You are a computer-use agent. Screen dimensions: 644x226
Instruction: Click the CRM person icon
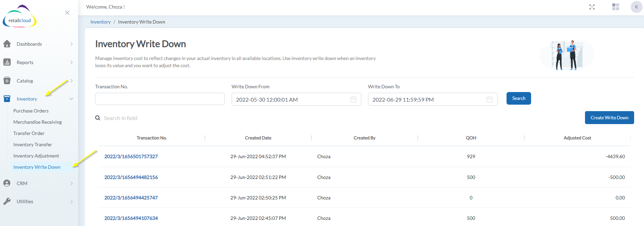[7, 183]
